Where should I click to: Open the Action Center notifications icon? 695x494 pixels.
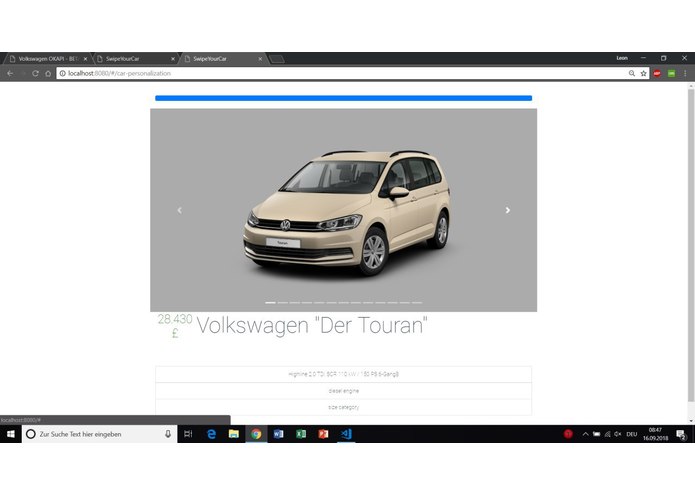(x=681, y=434)
